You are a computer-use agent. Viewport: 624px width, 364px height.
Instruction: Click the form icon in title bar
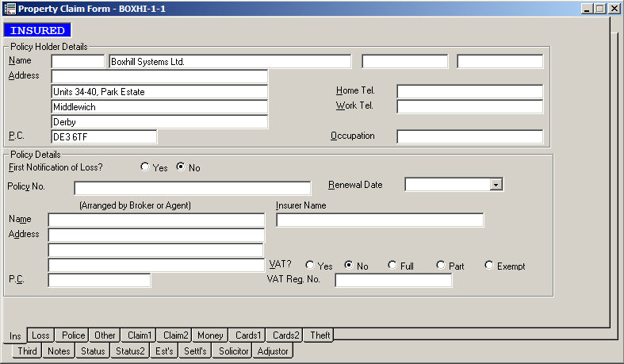(9, 8)
